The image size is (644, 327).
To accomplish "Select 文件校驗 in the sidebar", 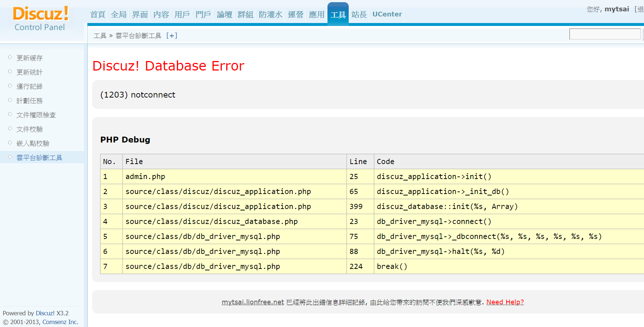I will (30, 129).
